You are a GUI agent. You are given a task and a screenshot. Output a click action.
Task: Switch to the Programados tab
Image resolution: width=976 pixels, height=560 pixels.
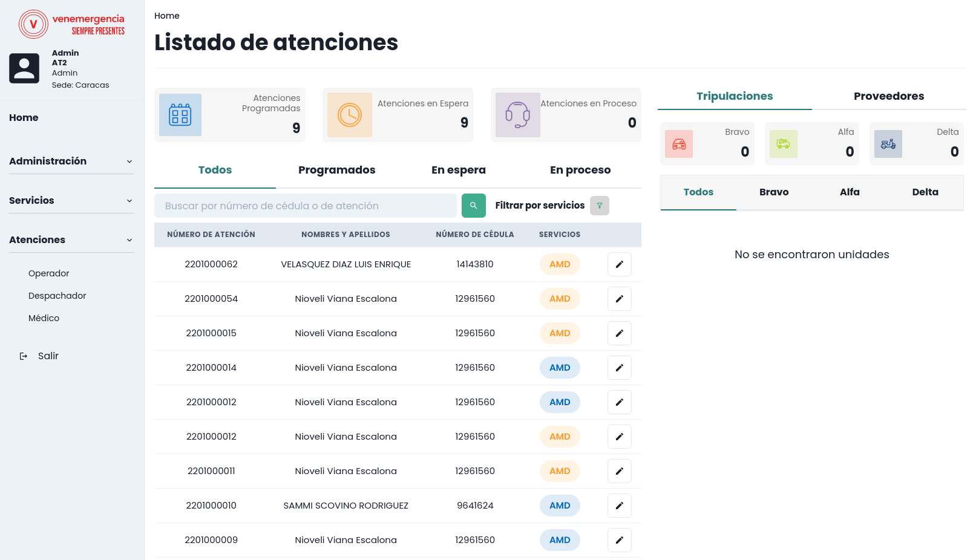[x=336, y=170]
